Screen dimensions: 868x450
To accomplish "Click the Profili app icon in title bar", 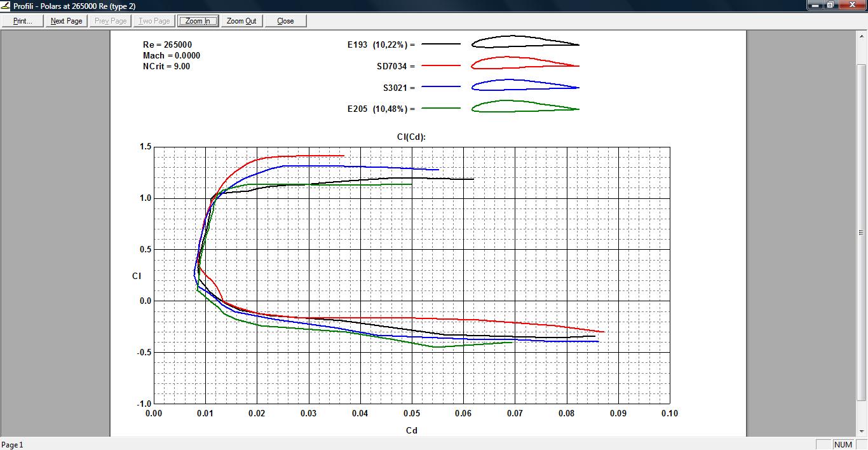I will 6,6.
